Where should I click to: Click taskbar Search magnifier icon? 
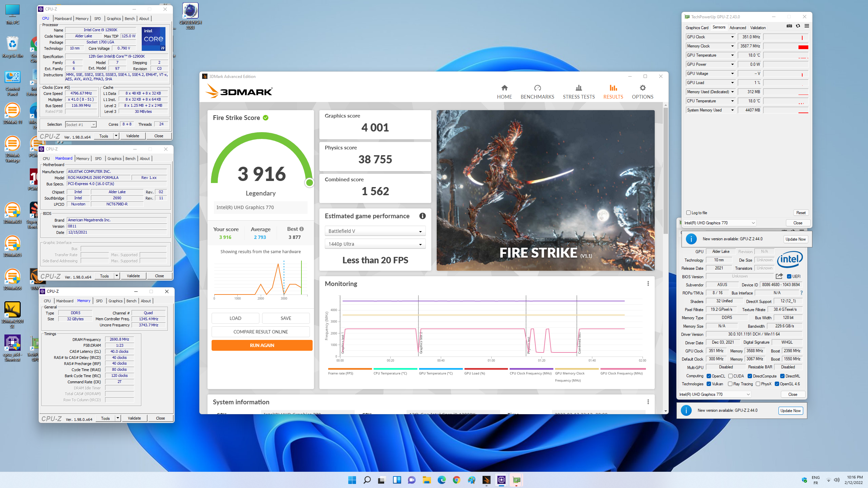(x=367, y=480)
